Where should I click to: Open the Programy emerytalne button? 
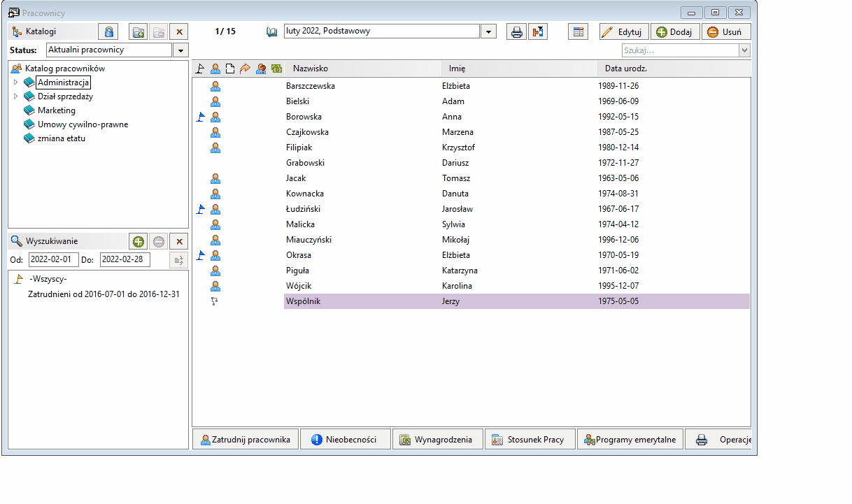(x=630, y=440)
